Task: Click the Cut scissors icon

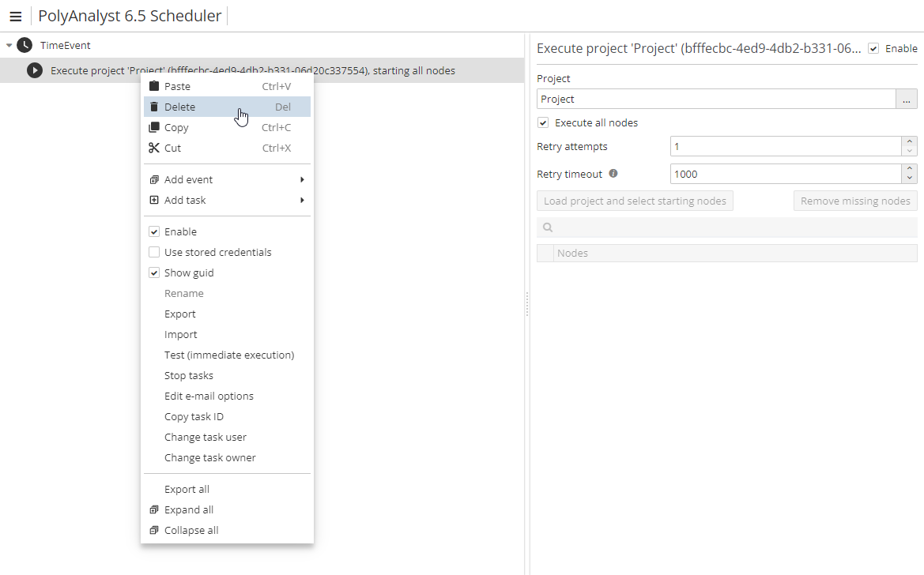Action: [154, 148]
